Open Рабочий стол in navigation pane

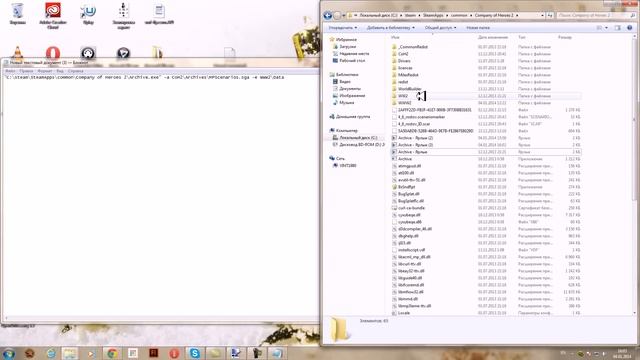coord(352,60)
